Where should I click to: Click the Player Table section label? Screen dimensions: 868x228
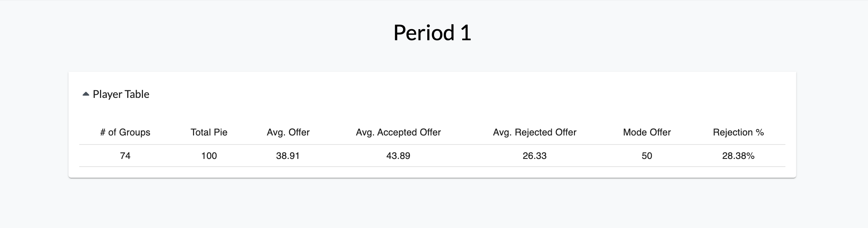pyautogui.click(x=121, y=94)
